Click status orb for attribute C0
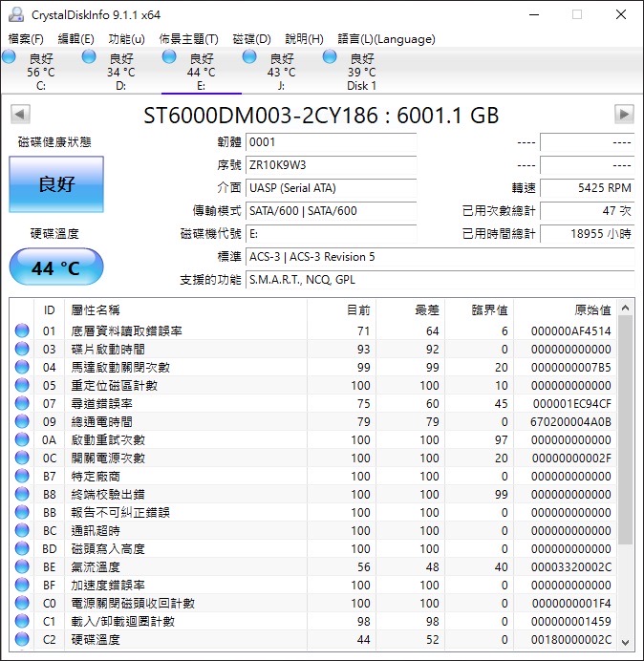The width and height of the screenshot is (644, 661). (22, 603)
